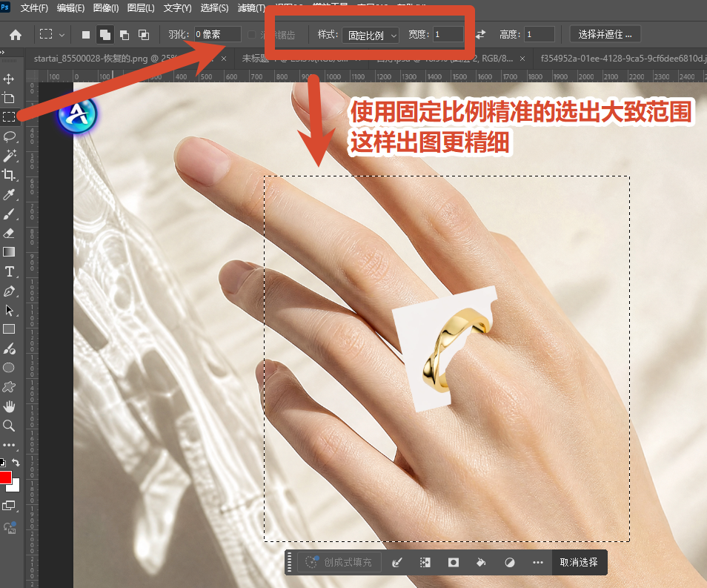707x588 pixels.
Task: Click the 选择并遮住 button
Action: (x=605, y=34)
